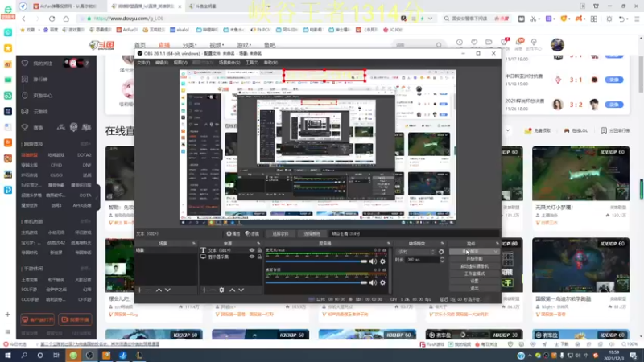Toggle 工作室模式 studio mode in OBS controls
Screen dimensions: 644x362
click(474, 274)
